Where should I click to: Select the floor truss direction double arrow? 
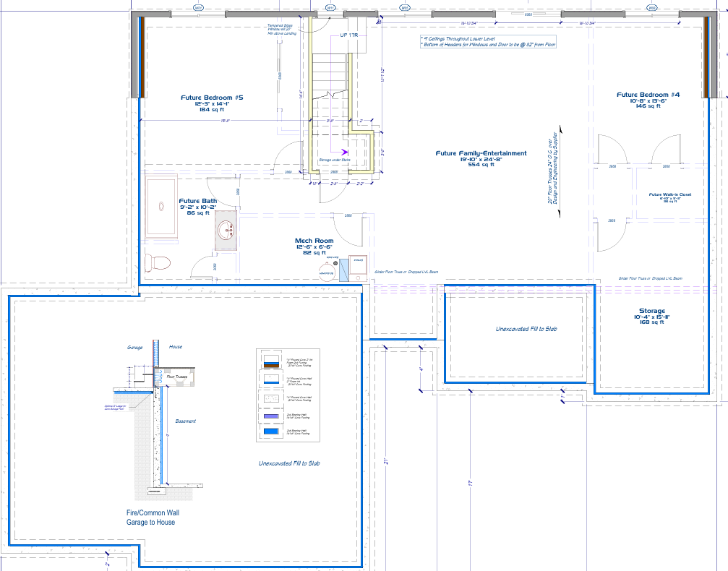click(x=560, y=171)
